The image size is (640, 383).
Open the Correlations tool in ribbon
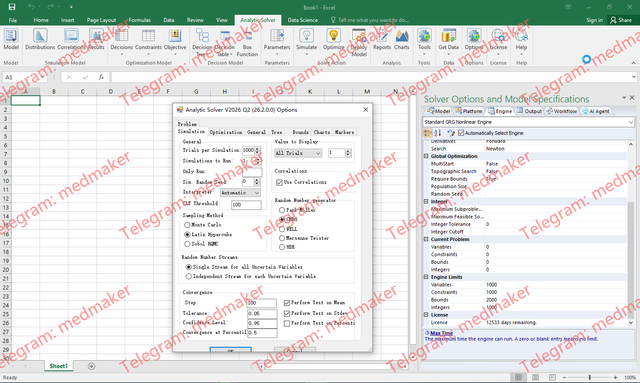[x=71, y=36]
